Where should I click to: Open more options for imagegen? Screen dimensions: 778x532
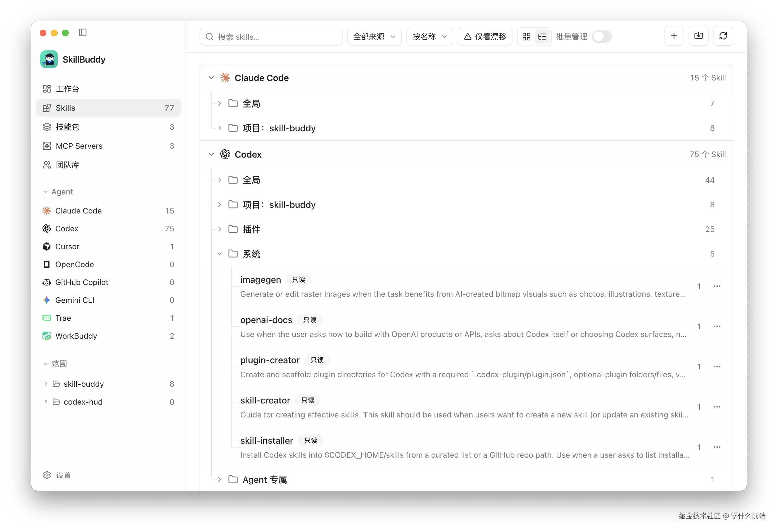tap(717, 286)
